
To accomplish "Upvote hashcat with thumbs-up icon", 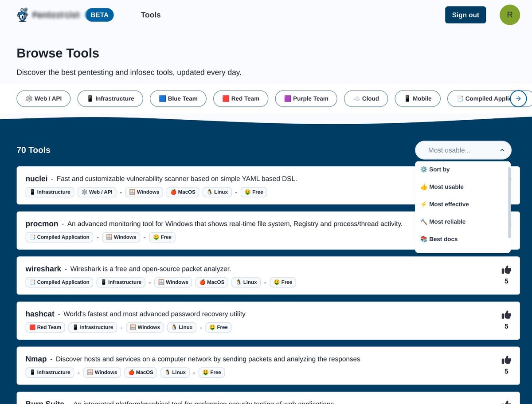I will [506, 315].
